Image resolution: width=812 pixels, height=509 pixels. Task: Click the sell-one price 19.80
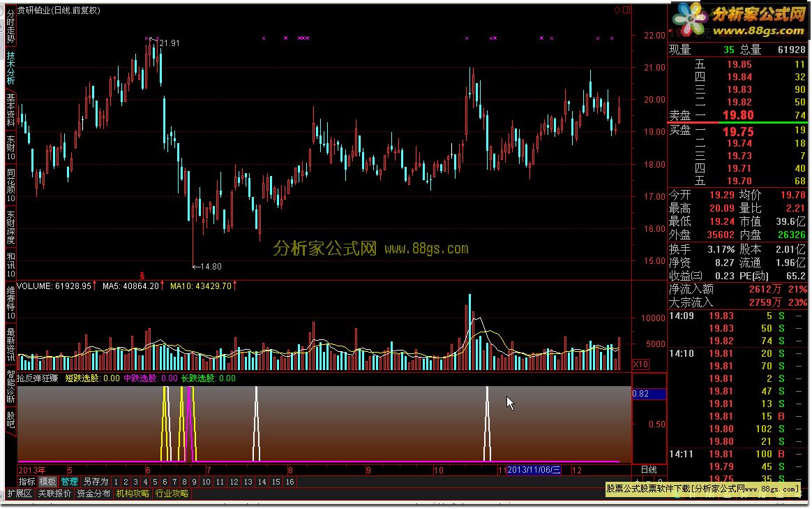[x=738, y=115]
